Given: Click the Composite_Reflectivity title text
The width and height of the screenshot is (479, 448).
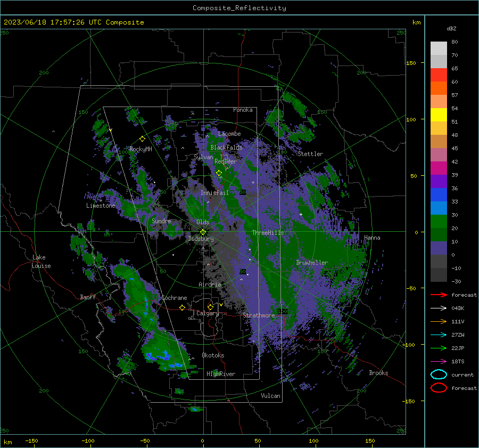Looking at the screenshot, I should point(239,8).
